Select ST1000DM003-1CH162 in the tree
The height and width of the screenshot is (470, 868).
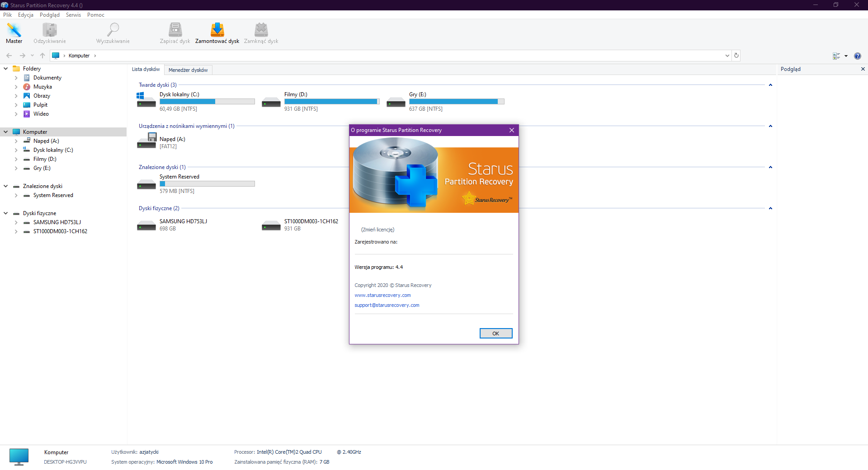click(60, 231)
